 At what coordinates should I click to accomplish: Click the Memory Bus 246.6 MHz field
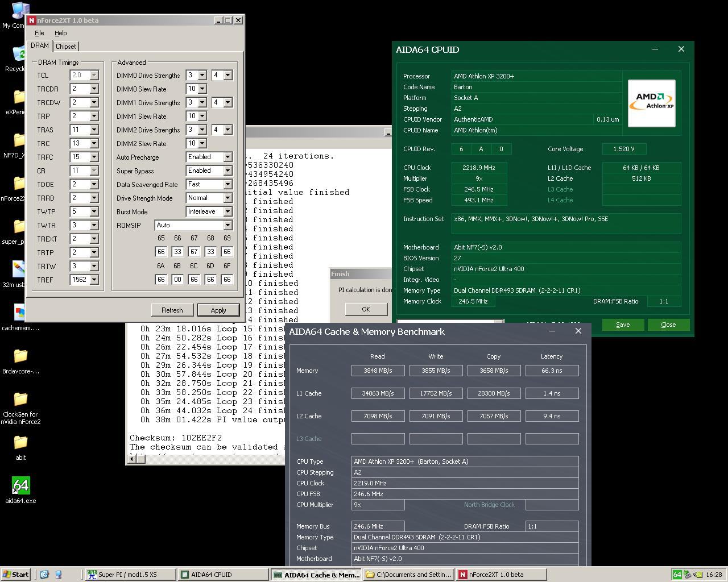coord(378,526)
